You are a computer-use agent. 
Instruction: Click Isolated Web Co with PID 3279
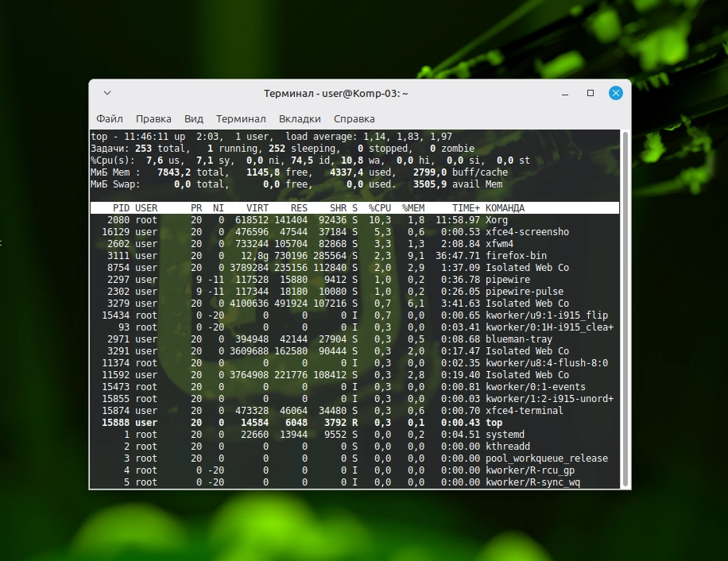coord(527,304)
